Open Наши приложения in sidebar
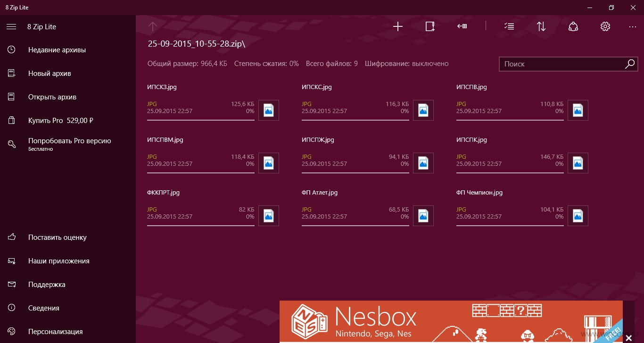The height and width of the screenshot is (343, 644). coord(68,261)
